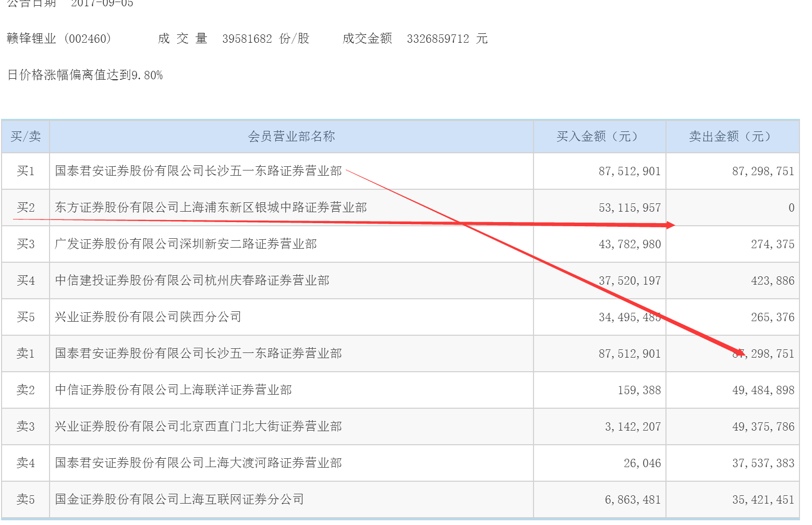Select sell amount 37,537,383
The image size is (812, 525).
(x=763, y=463)
